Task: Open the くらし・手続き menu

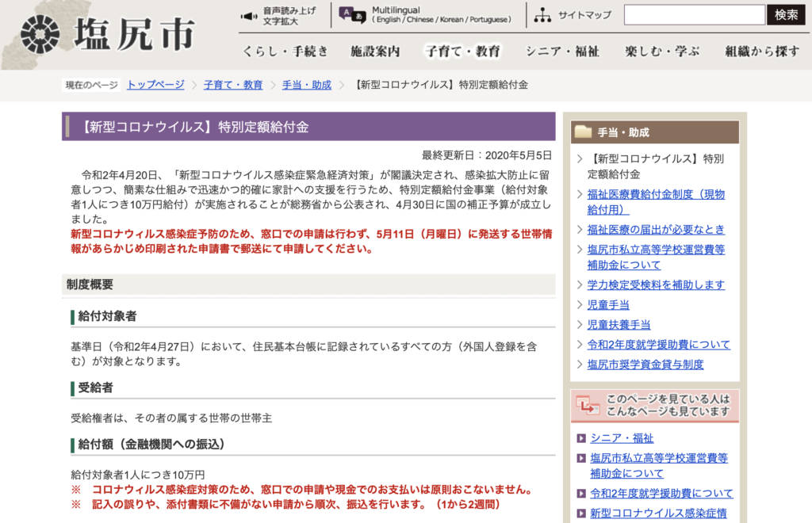Action: coord(285,52)
